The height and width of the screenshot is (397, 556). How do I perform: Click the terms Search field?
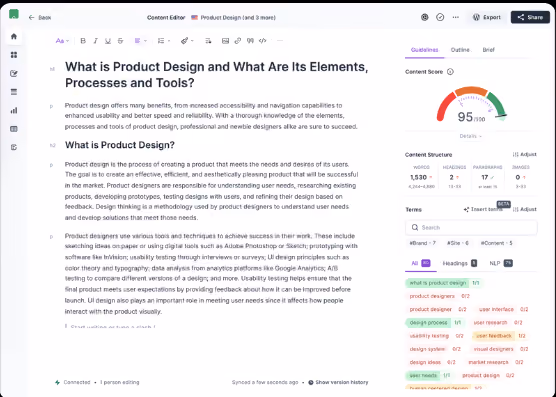(471, 228)
